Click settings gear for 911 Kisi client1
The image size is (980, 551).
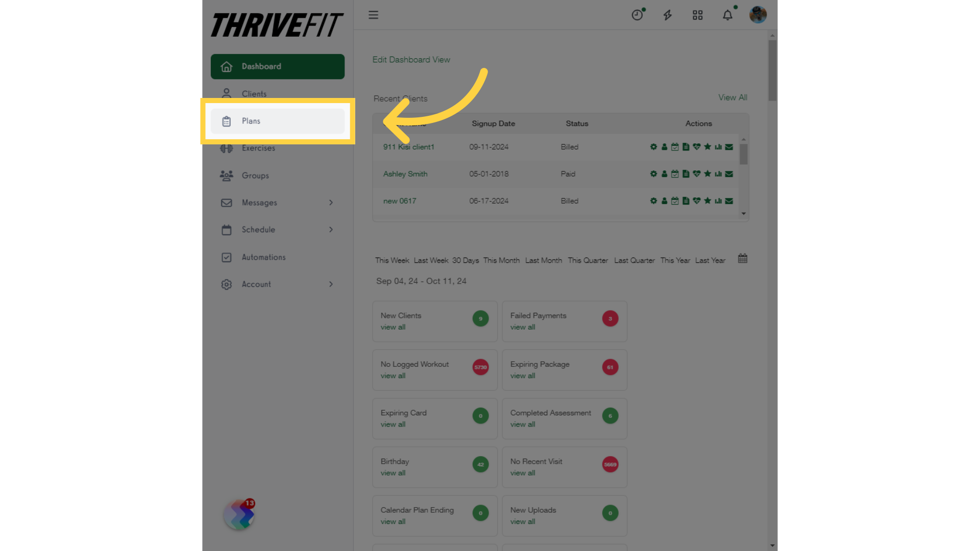pyautogui.click(x=653, y=147)
